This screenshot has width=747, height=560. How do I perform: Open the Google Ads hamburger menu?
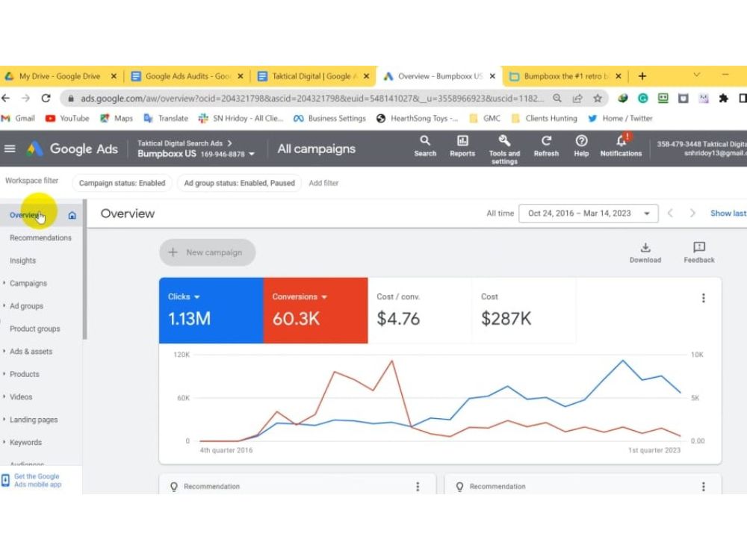coord(10,149)
